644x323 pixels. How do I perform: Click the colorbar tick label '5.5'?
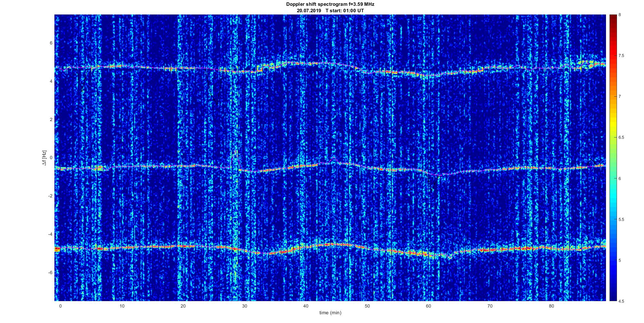(621, 220)
